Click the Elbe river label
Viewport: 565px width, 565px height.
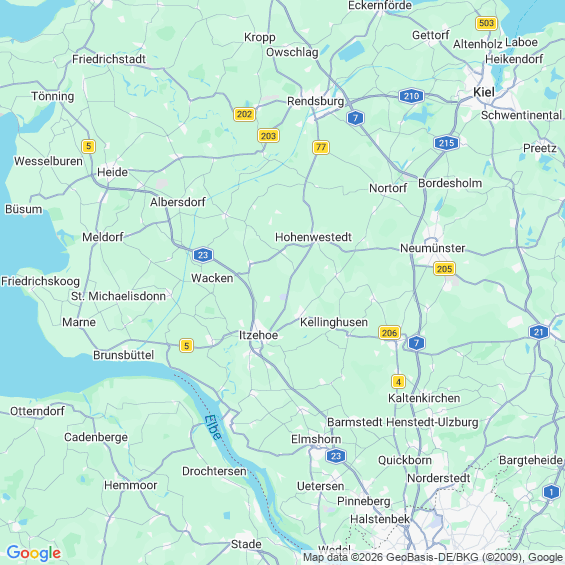click(x=213, y=428)
